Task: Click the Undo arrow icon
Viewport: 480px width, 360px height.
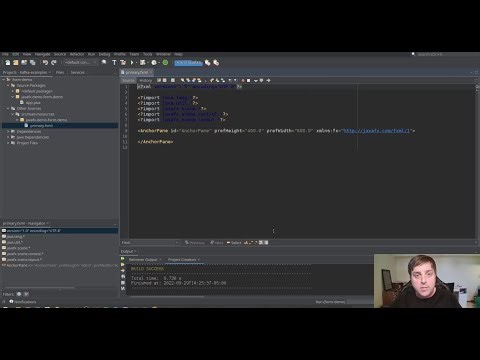Action: coord(45,62)
